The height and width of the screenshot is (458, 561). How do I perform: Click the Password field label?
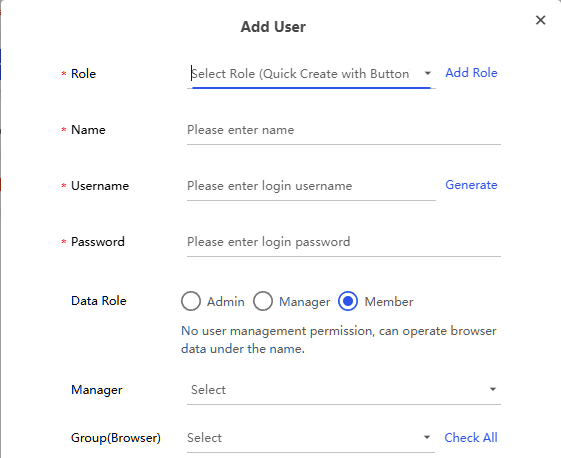98,242
